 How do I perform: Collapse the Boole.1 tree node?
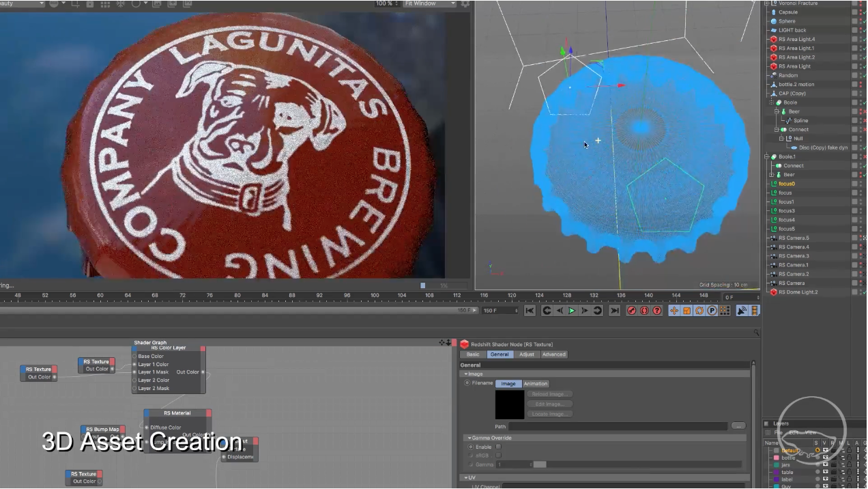(766, 157)
